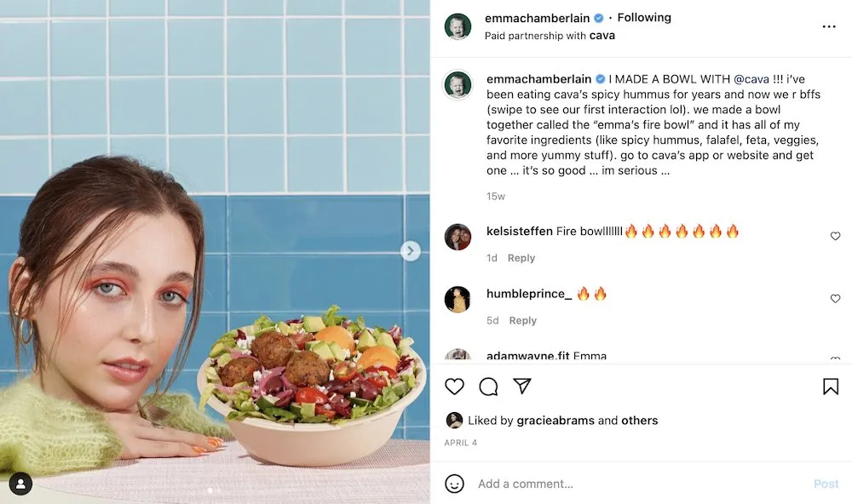Like humbleprince_'s comment
The image size is (852, 504).
coord(835,299)
